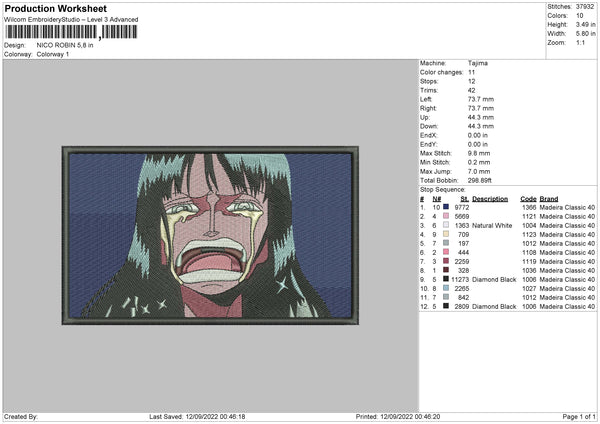600x424 pixels.
Task: Click the Diamond Black swatch in stop 9
Action: 446,279
